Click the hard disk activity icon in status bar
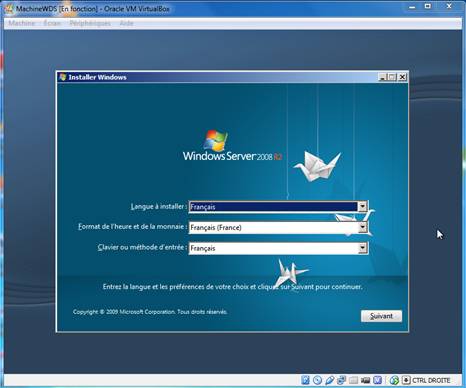 [x=305, y=380]
